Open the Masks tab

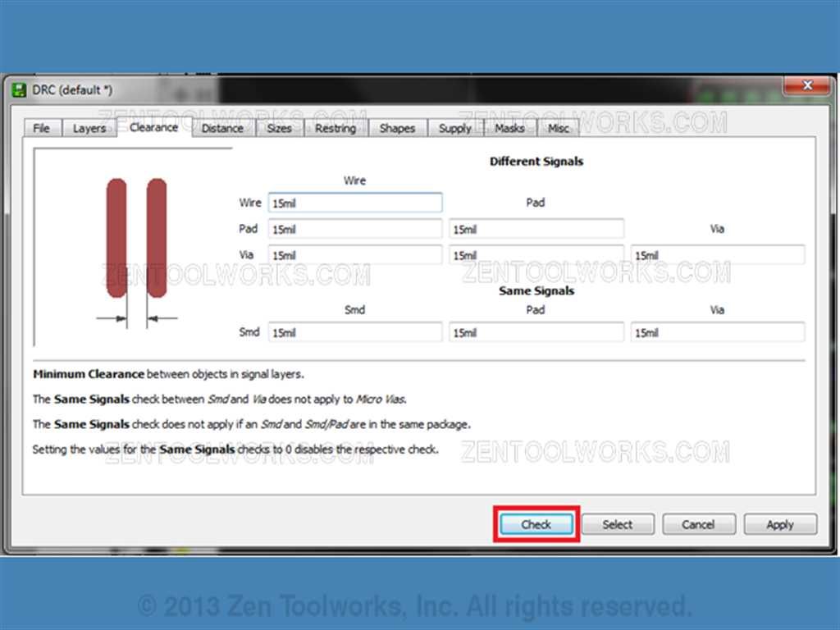(x=509, y=129)
